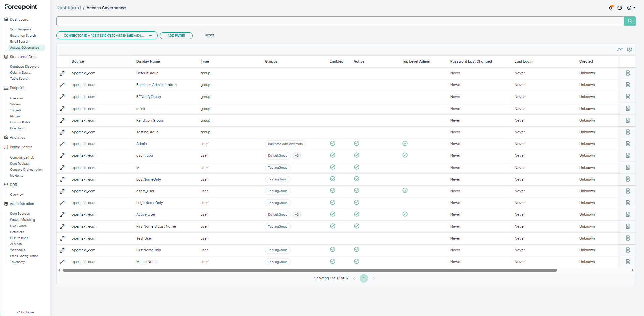Click the horizontal table scrollbar
This screenshot has width=644, height=316.
309,270
